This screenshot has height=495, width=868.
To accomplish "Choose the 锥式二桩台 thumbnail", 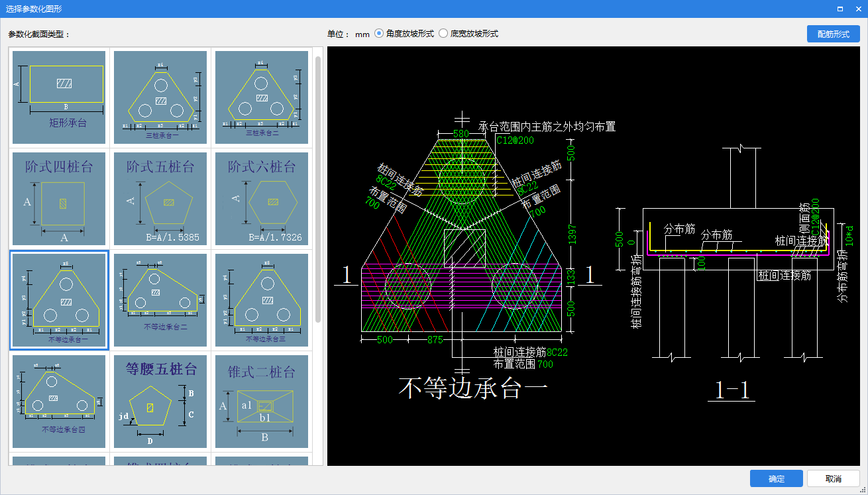I will click(x=262, y=402).
